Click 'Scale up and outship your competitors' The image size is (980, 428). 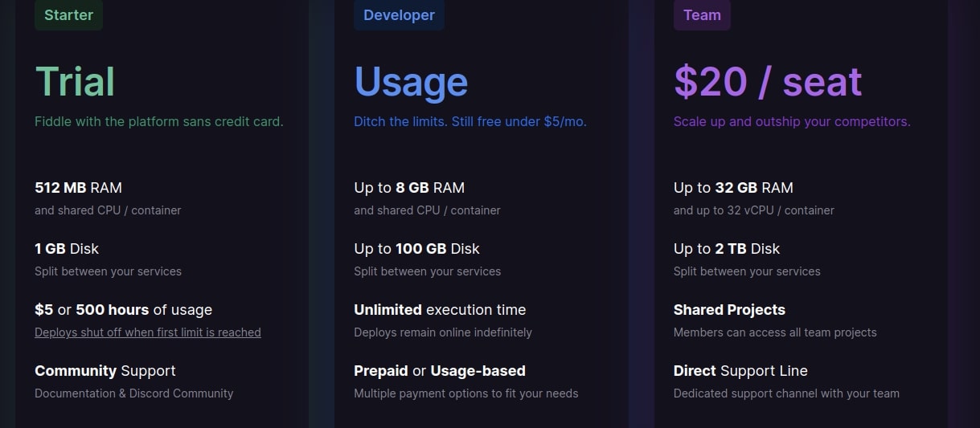(792, 122)
